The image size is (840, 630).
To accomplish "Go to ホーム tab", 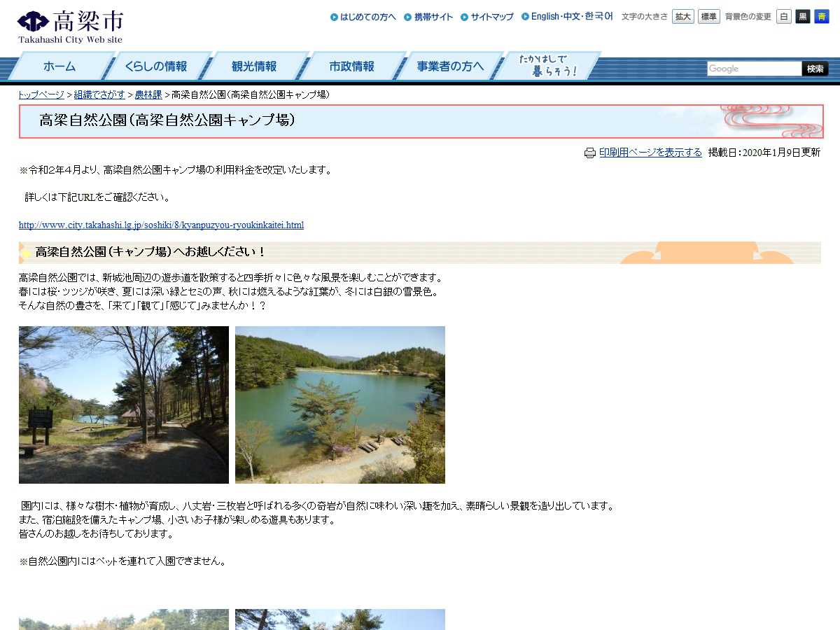I will pos(59,66).
